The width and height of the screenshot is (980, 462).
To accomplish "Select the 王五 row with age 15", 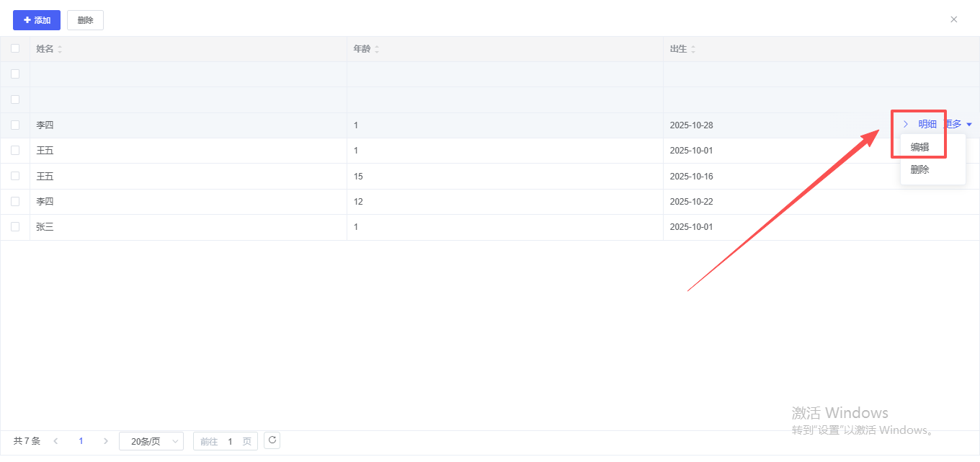I will click(x=15, y=176).
